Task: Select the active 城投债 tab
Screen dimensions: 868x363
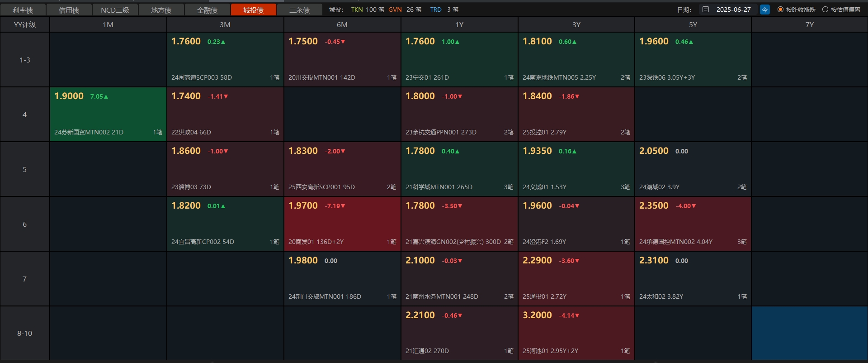Action: 254,10
